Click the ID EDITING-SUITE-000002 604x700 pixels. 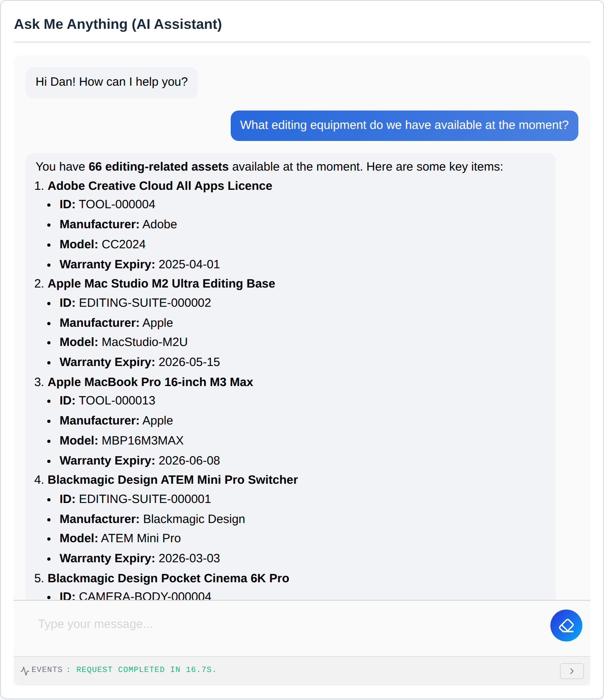[x=145, y=303]
